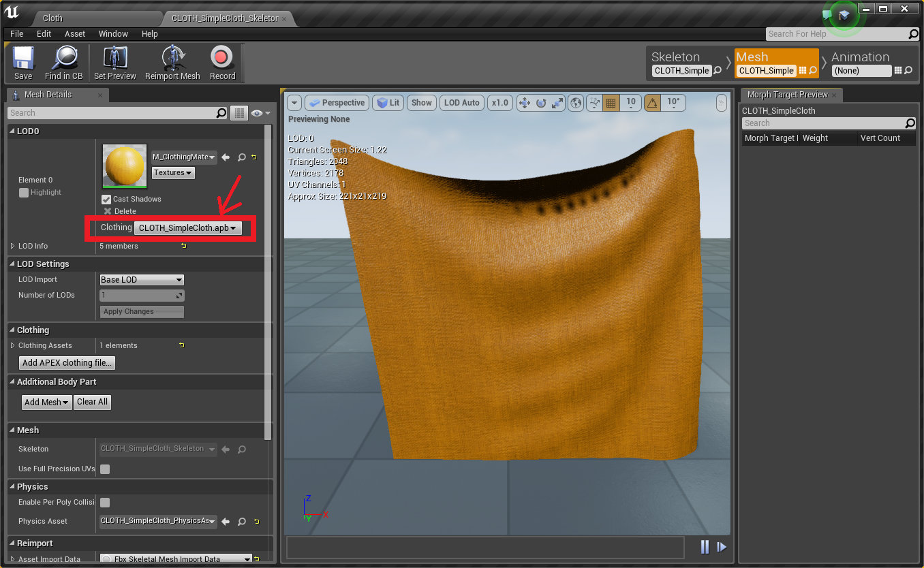Viewport: 924px width, 568px height.
Task: Collapse the LOD Settings section
Action: [12, 264]
